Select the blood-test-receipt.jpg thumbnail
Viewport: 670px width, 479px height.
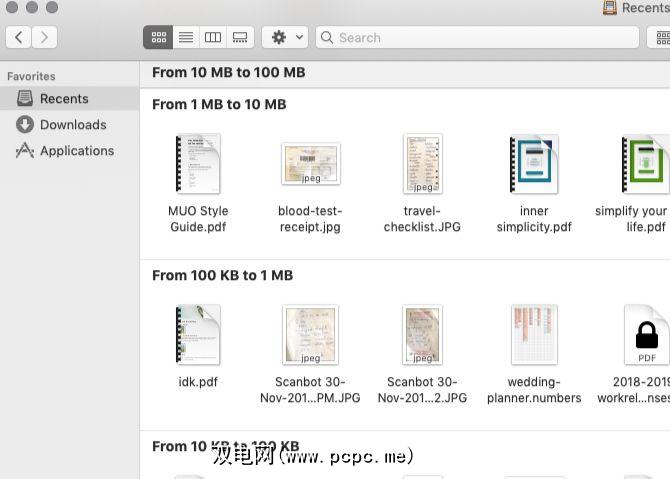coord(311,164)
